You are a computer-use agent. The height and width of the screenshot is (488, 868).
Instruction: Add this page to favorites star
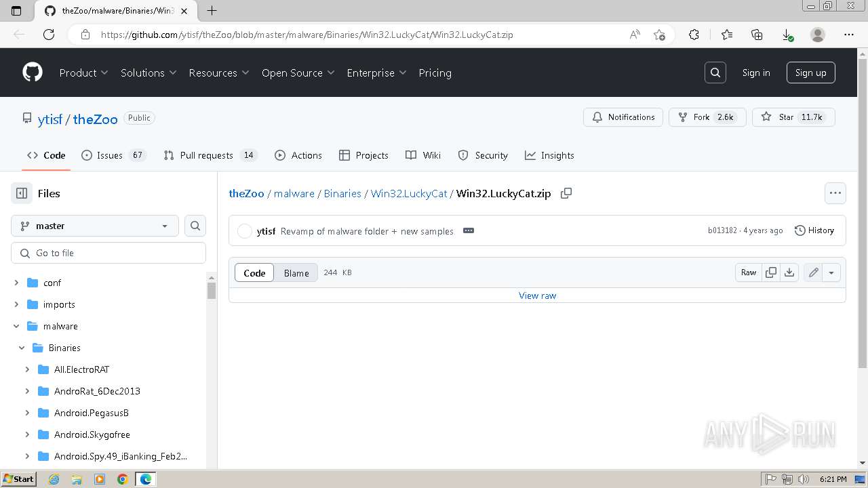pyautogui.click(x=659, y=35)
